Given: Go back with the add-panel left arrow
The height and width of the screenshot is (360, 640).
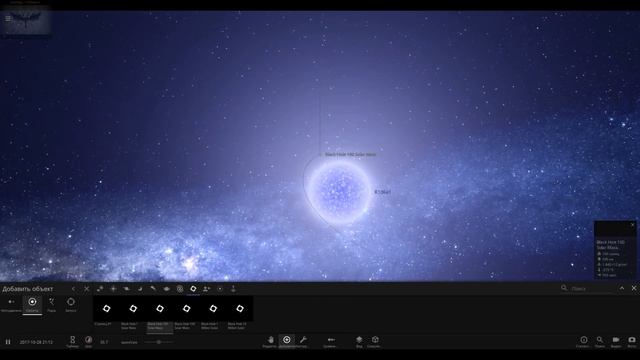Looking at the screenshot, I should 73,289.
